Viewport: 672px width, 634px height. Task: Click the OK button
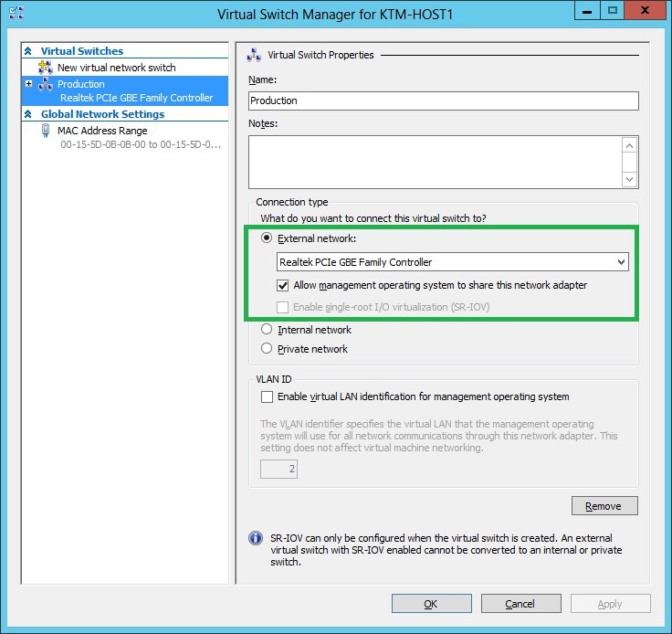point(432,604)
